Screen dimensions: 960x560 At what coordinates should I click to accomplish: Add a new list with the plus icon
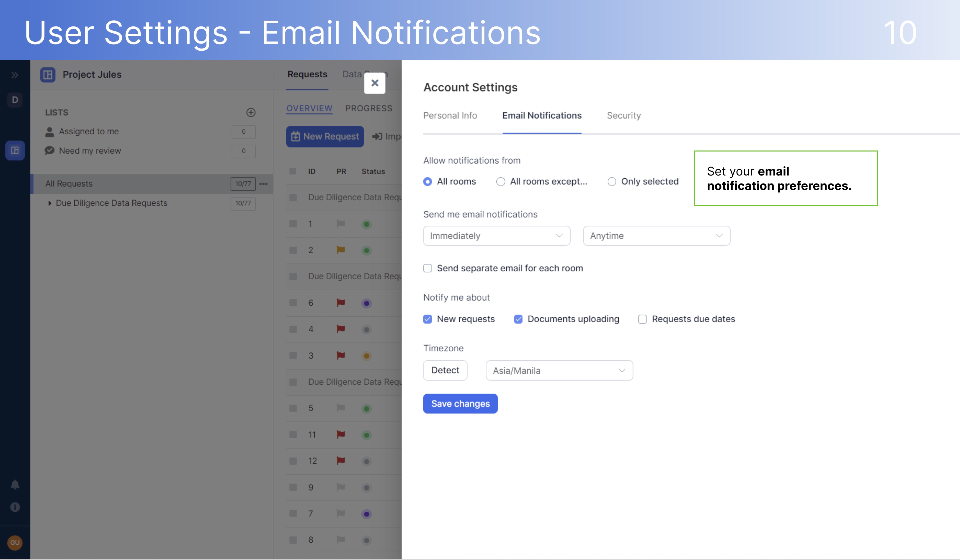251,112
